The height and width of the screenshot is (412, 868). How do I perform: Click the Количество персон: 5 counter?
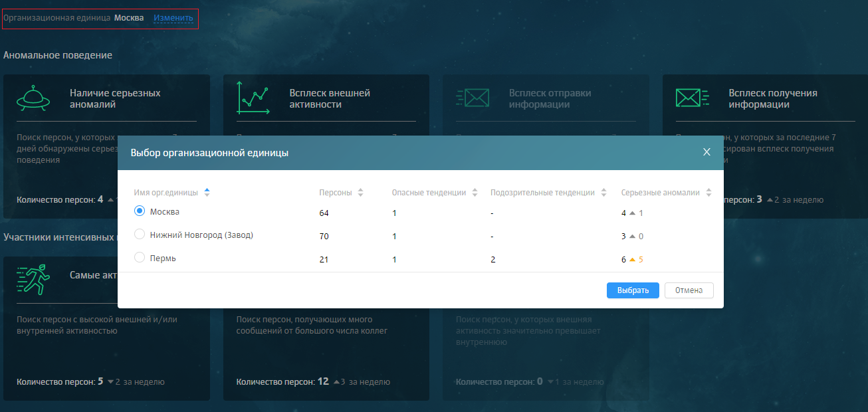tap(60, 381)
